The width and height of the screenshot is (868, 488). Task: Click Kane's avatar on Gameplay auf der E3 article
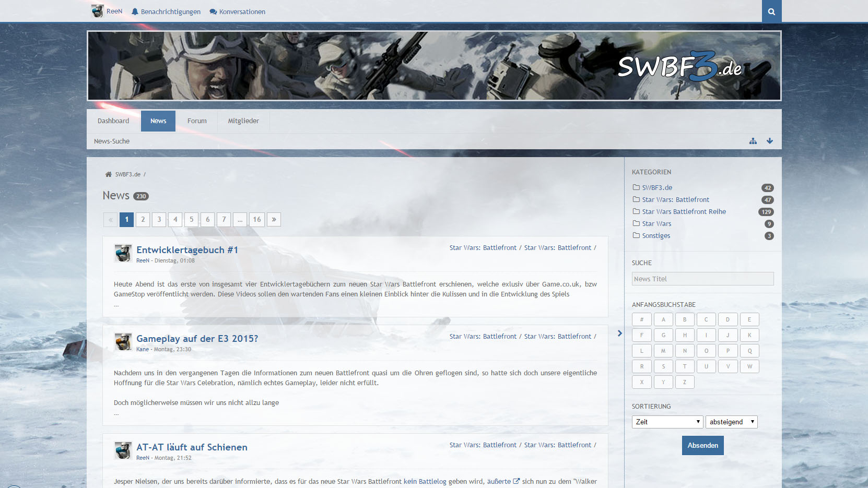(x=123, y=342)
